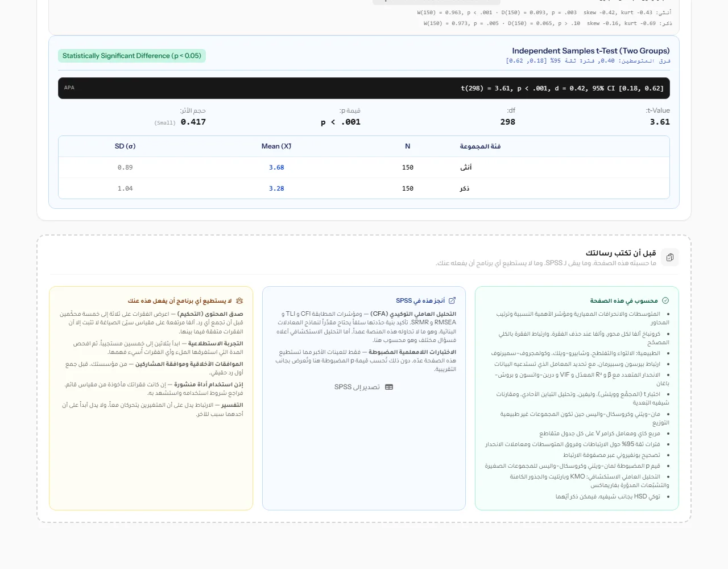Image resolution: width=728 pixels, height=569 pixels.
Task: Click the Mean (X̄) column header
Action: point(276,146)
